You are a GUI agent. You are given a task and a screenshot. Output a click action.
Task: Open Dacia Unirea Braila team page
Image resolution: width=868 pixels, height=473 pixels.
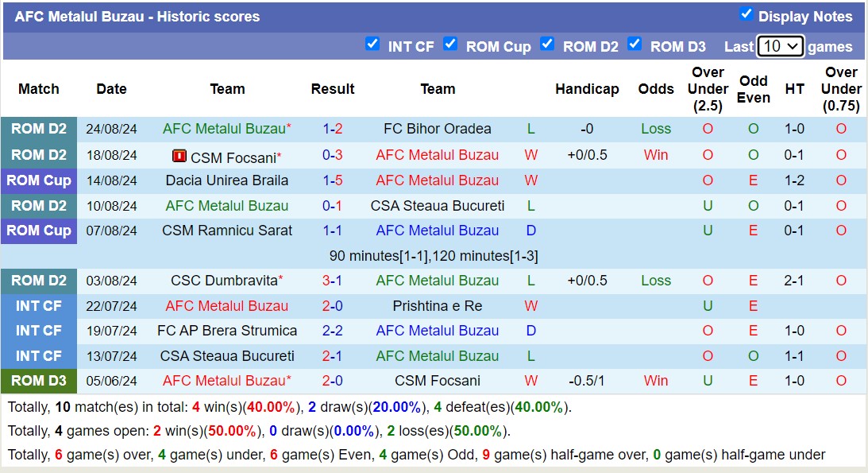click(x=227, y=180)
